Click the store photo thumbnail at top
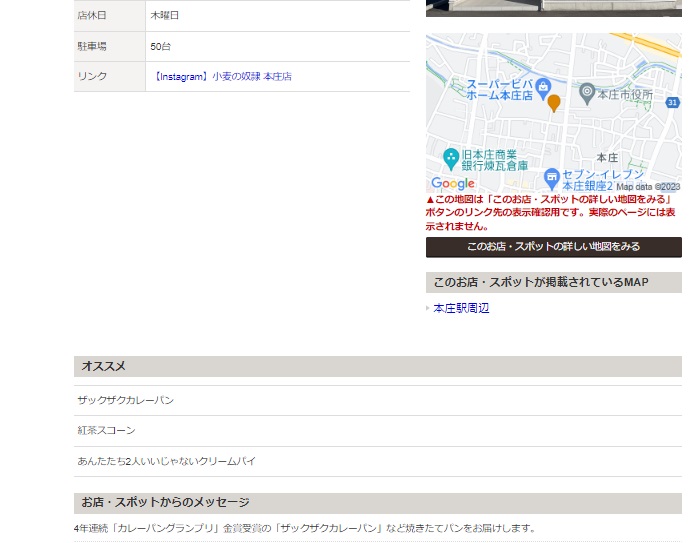This screenshot has height=543, width=698. click(553, 8)
